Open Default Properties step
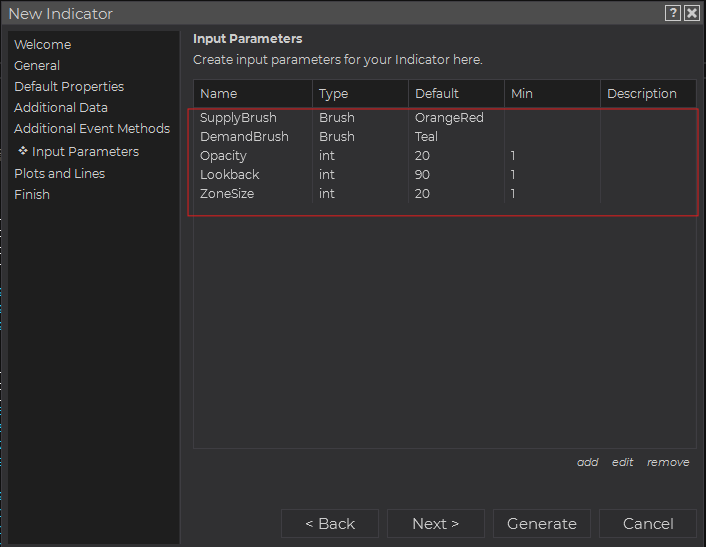Viewport: 706px width, 547px height. tap(69, 86)
